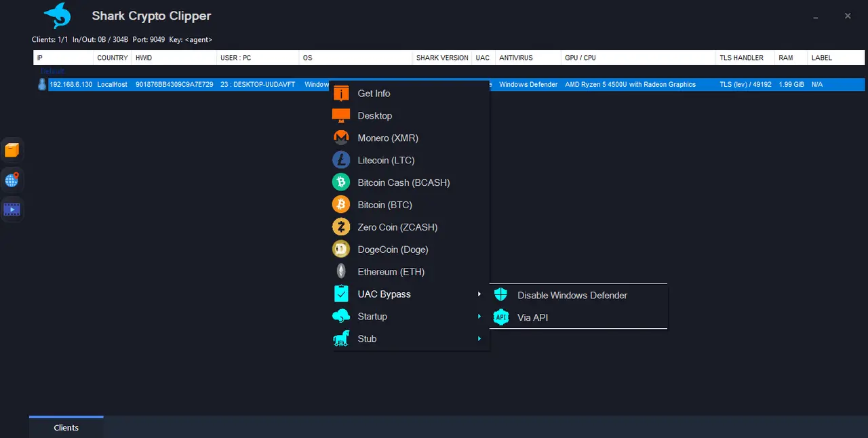
Task: Click the Get Info icon
Action: (x=340, y=93)
